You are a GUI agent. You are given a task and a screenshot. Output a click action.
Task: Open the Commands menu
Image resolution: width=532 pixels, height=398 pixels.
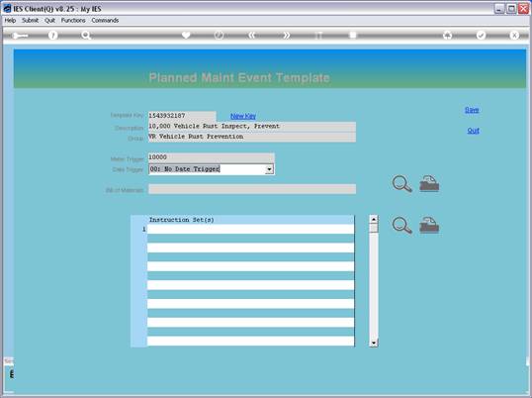point(105,21)
